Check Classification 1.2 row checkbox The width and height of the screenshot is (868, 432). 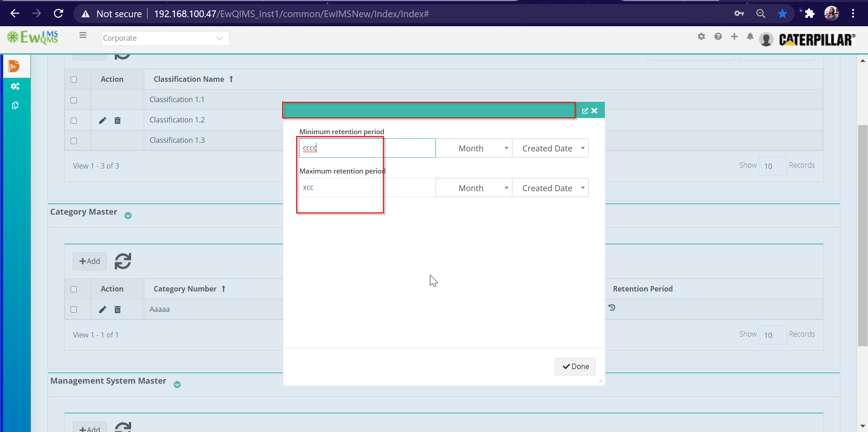[x=74, y=121]
